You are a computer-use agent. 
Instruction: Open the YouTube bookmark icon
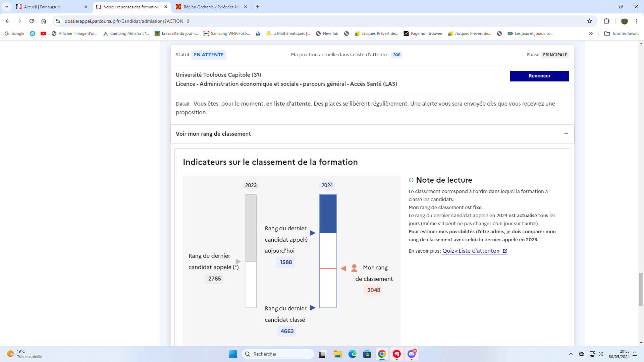tap(43, 34)
